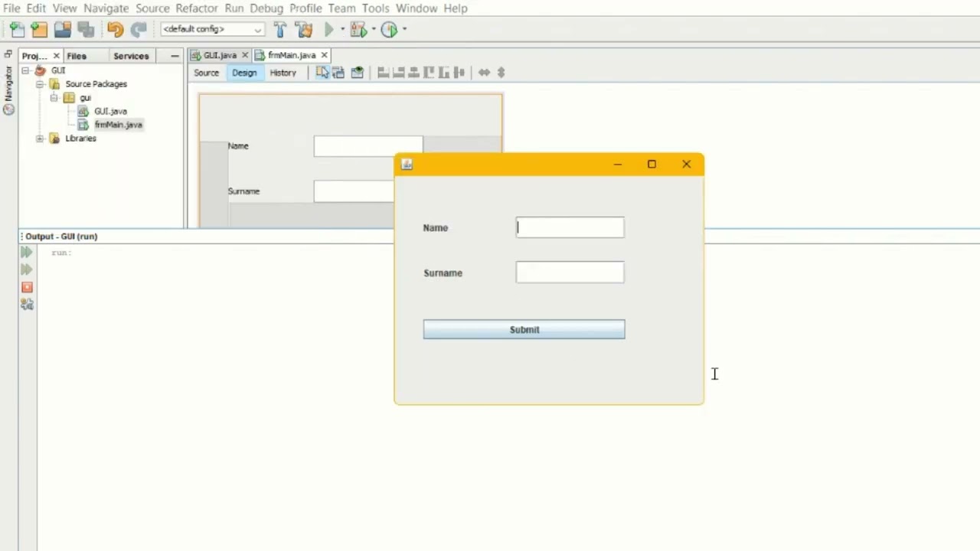Open the Files panel tab
The width and height of the screenshot is (980, 551).
(77, 56)
